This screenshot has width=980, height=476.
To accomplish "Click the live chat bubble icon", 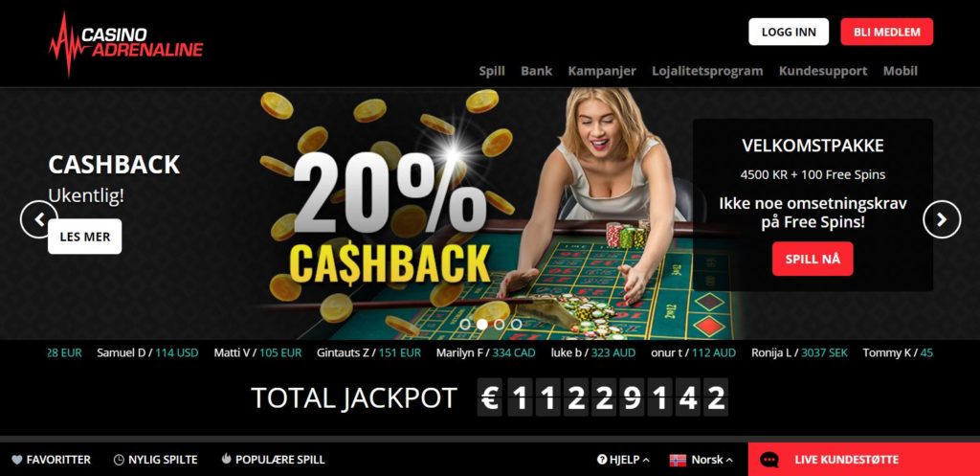I will [x=769, y=460].
